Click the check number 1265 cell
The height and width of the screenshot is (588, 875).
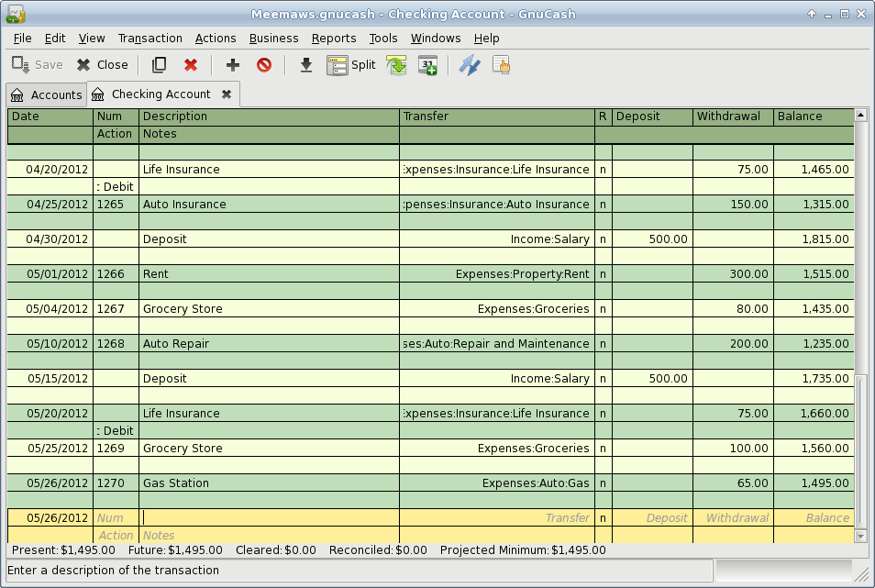tap(116, 205)
